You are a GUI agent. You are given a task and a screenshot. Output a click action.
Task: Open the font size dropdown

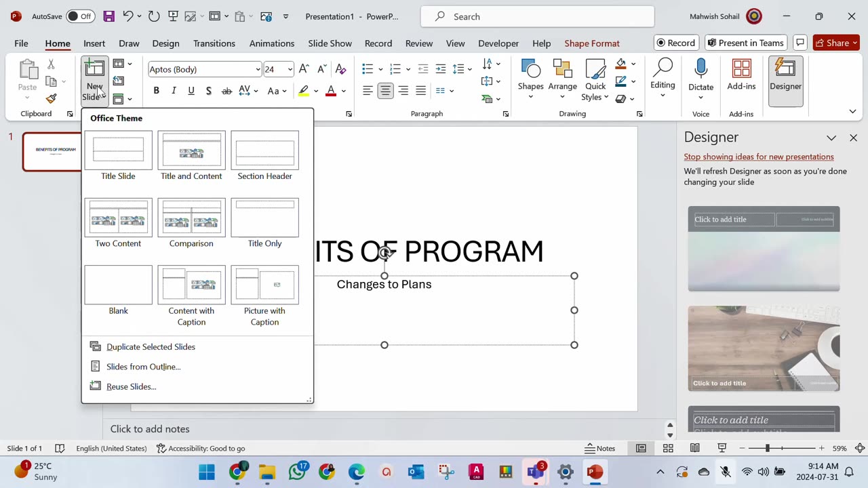[290, 69]
